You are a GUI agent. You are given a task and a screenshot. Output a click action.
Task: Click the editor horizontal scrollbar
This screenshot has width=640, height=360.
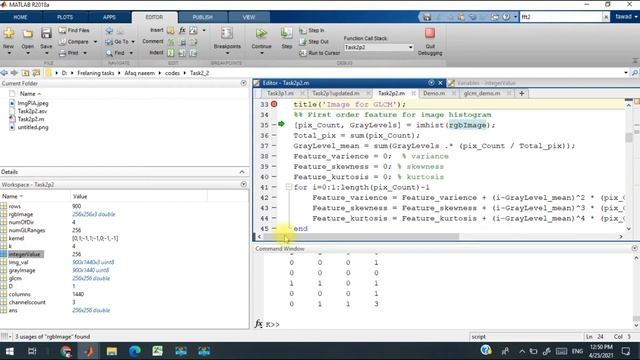[x=361, y=237]
